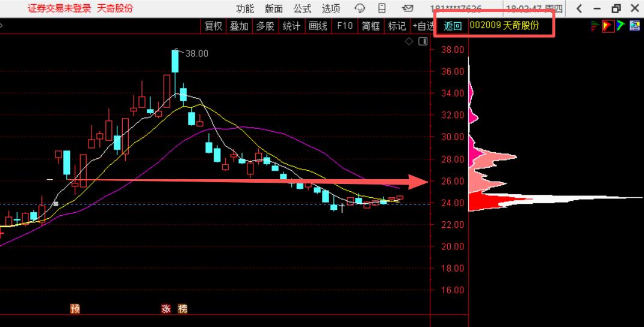Click the 多股 toolbar button
This screenshot has width=644, height=327.
(x=265, y=26)
